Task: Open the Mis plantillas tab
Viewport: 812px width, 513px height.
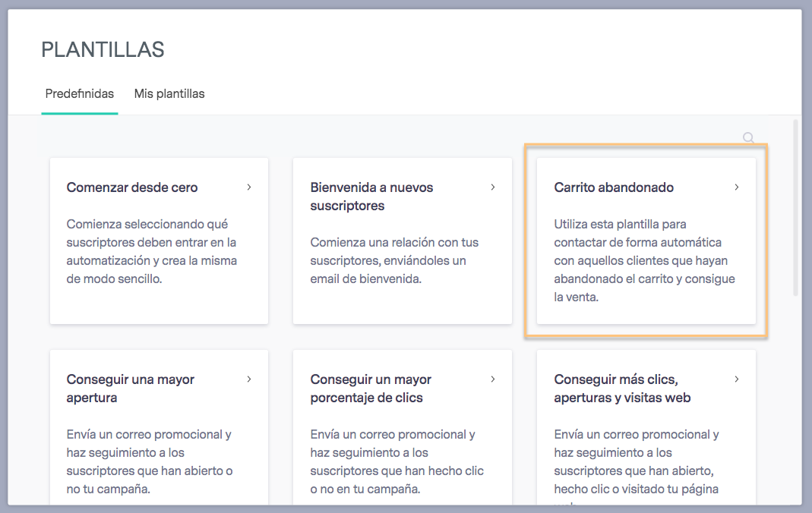Action: point(169,94)
